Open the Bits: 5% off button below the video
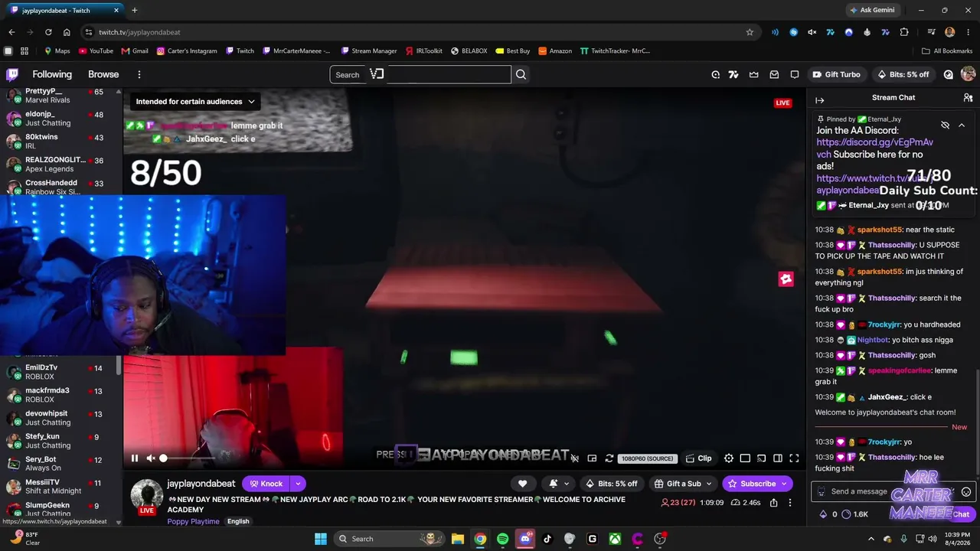The image size is (980, 551). click(x=611, y=484)
